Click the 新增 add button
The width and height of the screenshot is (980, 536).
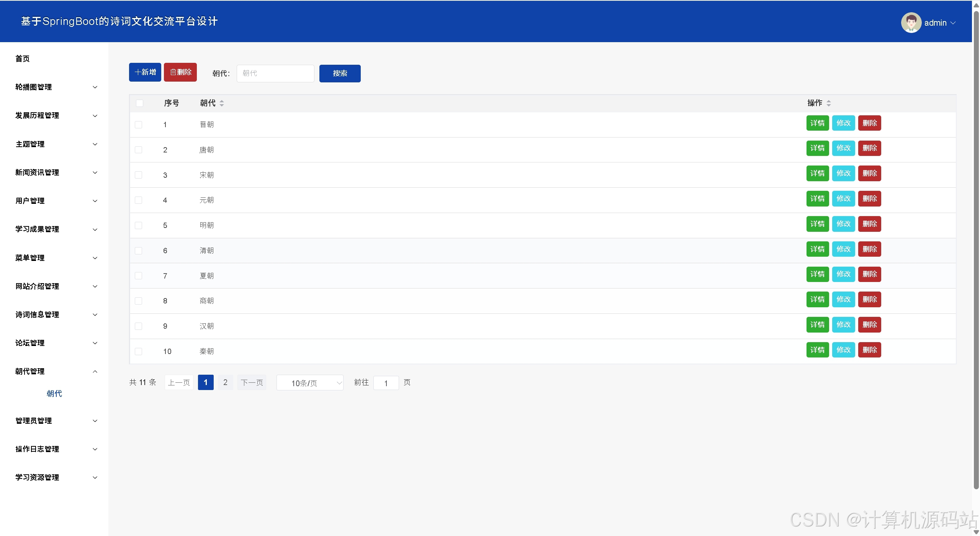(x=145, y=72)
